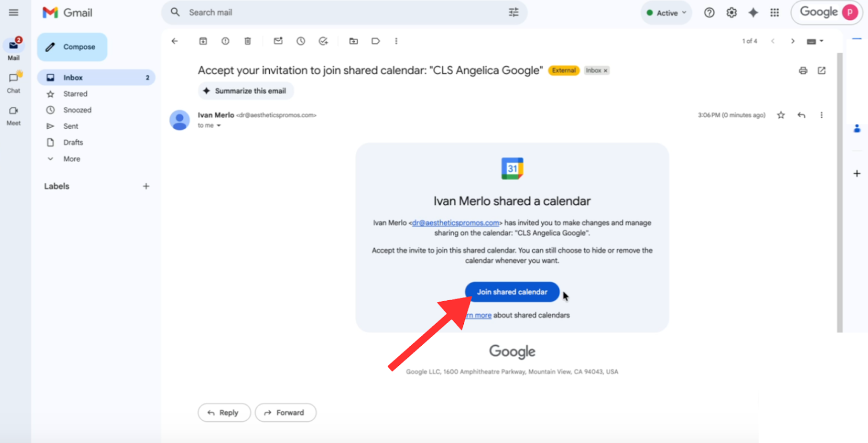Open Learn more about shared calendars link
Screen dimensions: 868x443
478,315
